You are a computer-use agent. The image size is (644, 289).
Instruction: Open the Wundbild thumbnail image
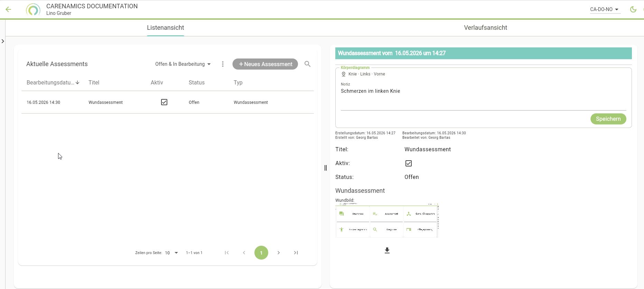[x=387, y=220]
